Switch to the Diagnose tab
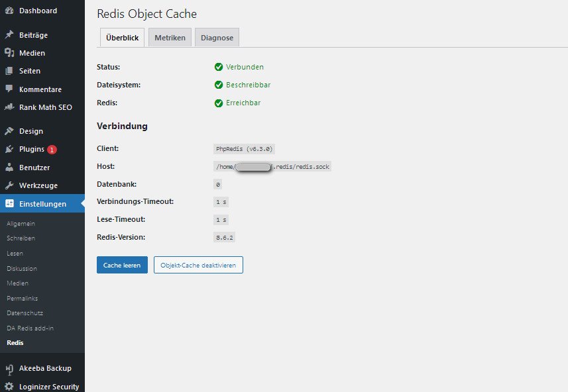568x392 pixels. [x=217, y=38]
